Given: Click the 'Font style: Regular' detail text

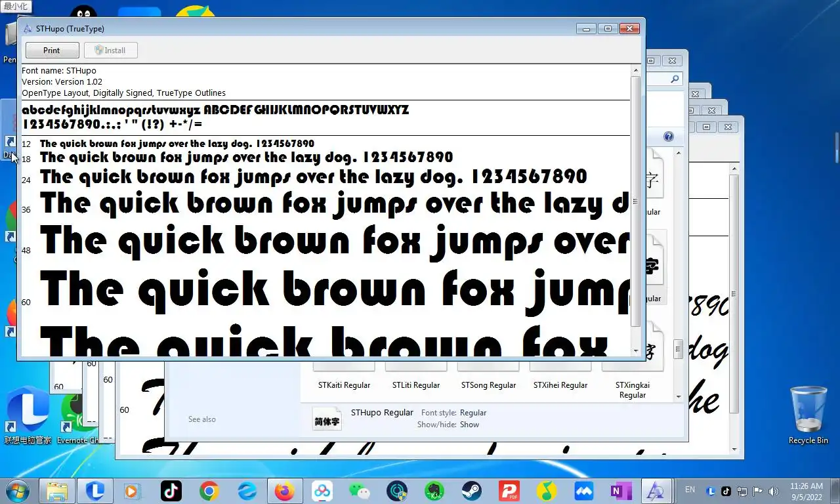Looking at the screenshot, I should pos(454,413).
